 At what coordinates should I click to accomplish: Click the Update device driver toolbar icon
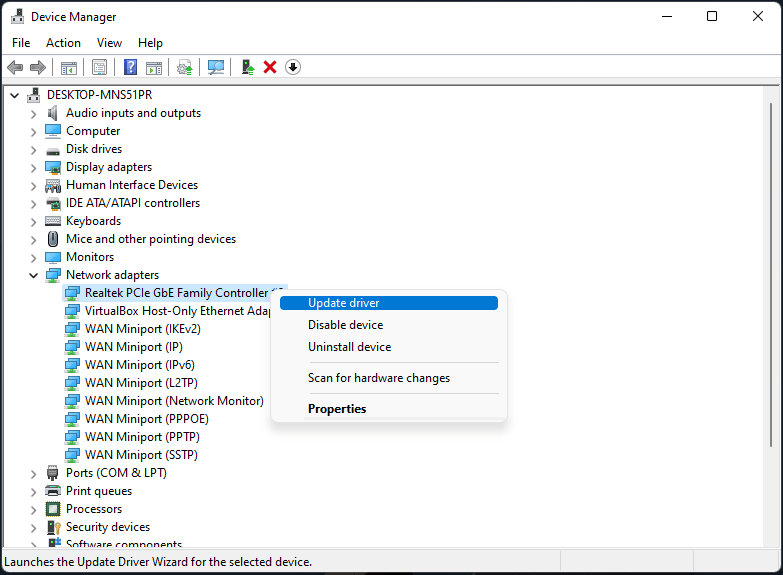point(185,67)
